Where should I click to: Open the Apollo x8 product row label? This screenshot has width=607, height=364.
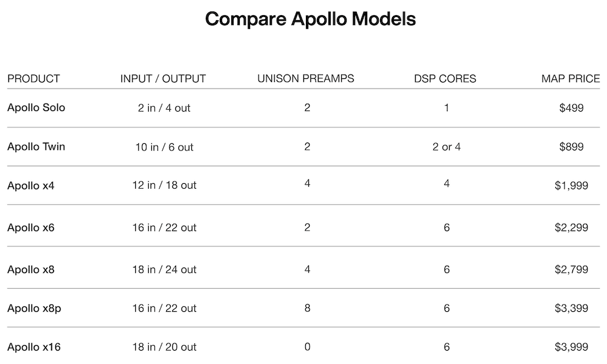tap(30, 269)
